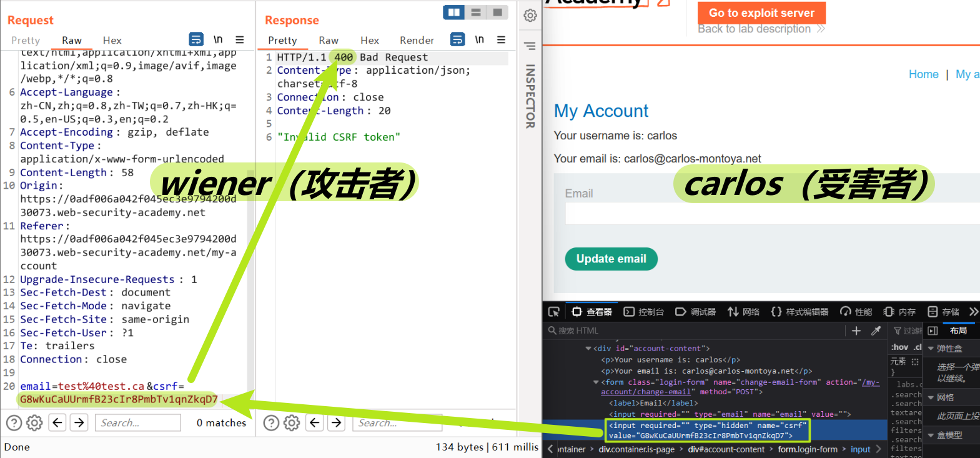Open the Home link
Viewport: 980px width, 458px height.
[x=923, y=74]
